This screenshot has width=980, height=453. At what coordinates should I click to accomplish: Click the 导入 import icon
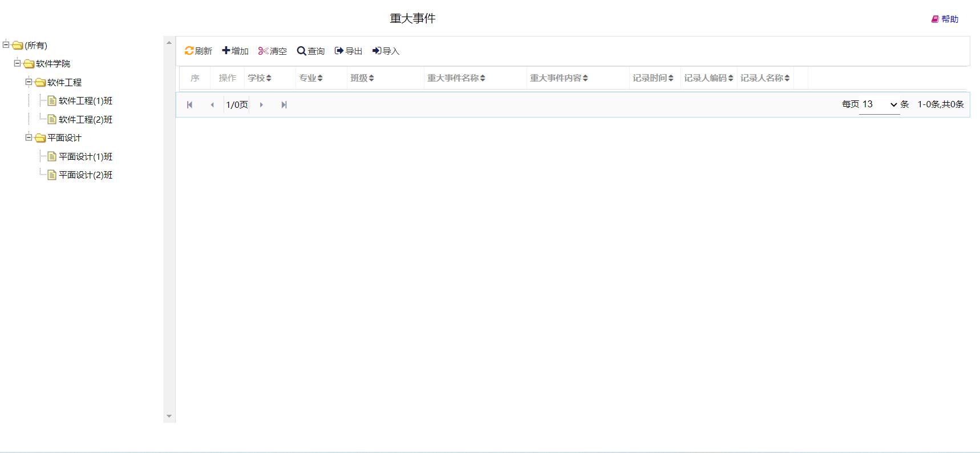point(376,51)
